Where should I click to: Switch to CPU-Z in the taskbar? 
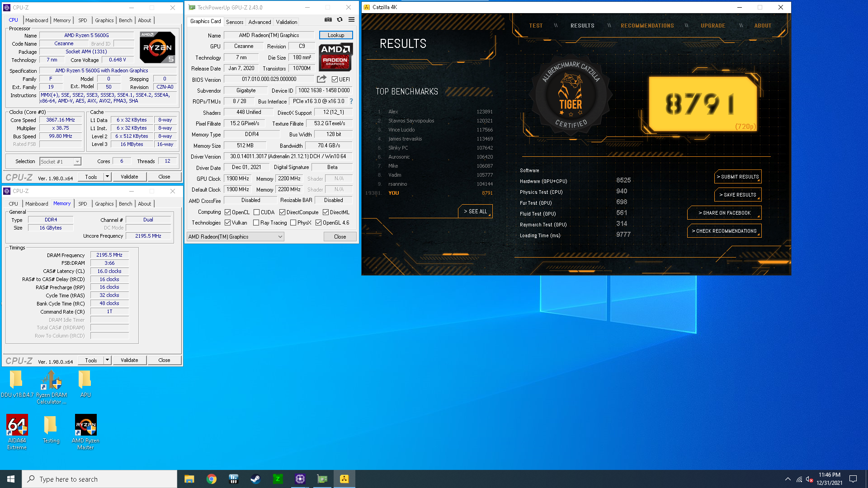300,479
